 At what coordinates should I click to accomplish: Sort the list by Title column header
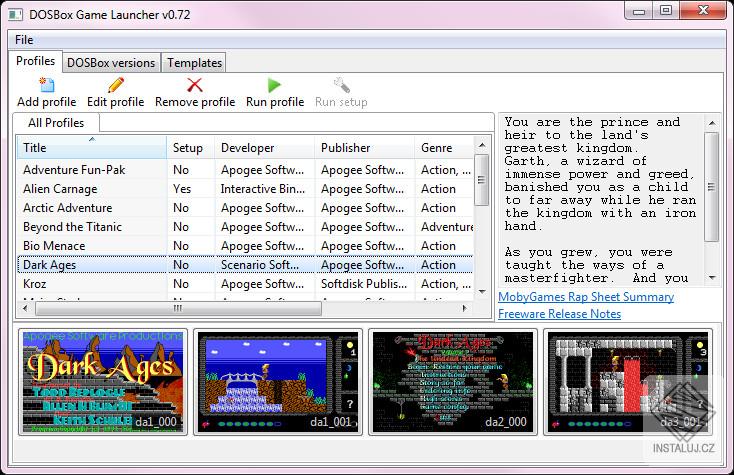(x=92, y=147)
